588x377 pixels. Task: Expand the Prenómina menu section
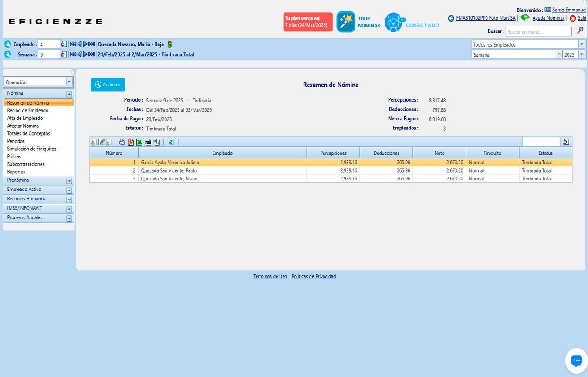tap(69, 181)
